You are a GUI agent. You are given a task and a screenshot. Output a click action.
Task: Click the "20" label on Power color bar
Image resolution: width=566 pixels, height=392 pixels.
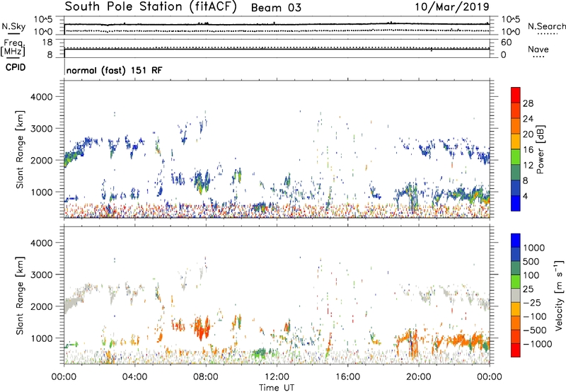tap(528, 134)
